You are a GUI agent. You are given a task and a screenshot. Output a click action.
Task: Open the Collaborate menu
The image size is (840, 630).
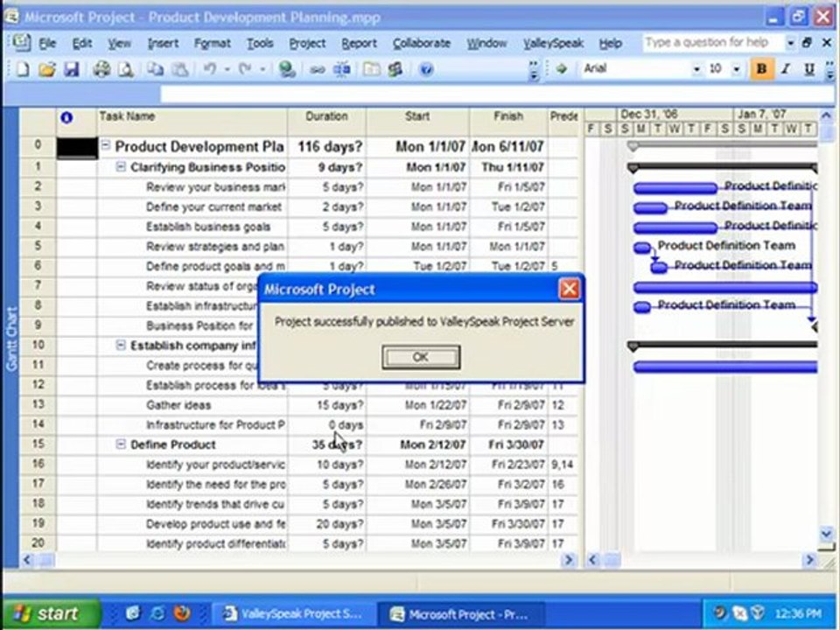pyautogui.click(x=422, y=44)
